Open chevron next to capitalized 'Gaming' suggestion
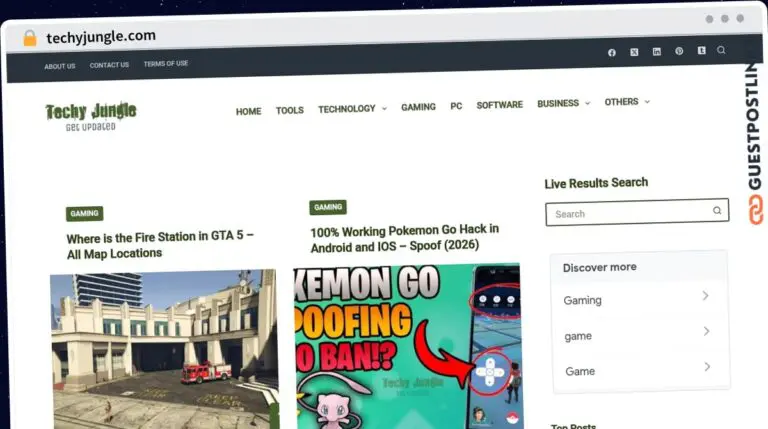 point(705,295)
